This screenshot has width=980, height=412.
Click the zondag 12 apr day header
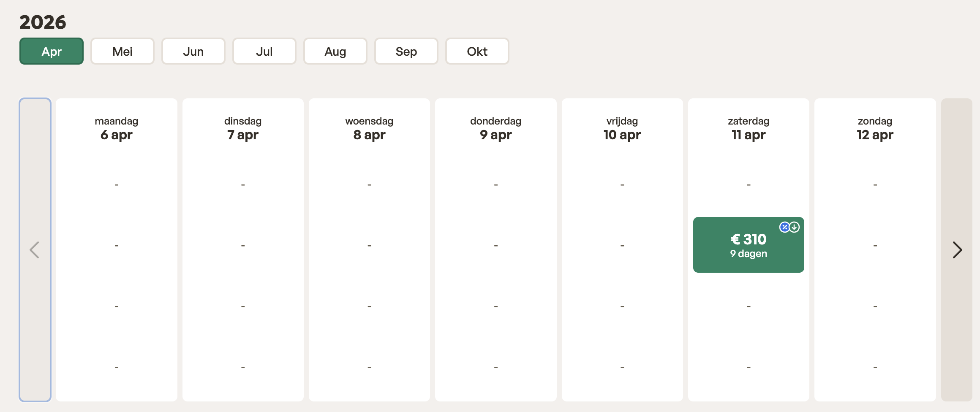[x=875, y=128]
